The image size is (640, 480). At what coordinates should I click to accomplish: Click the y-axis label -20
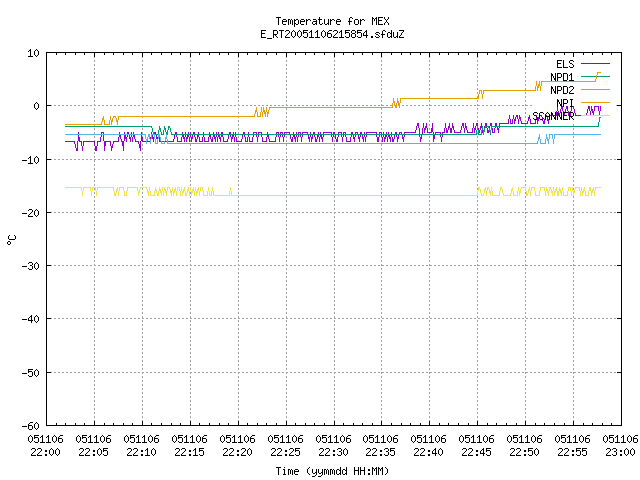tap(31, 213)
